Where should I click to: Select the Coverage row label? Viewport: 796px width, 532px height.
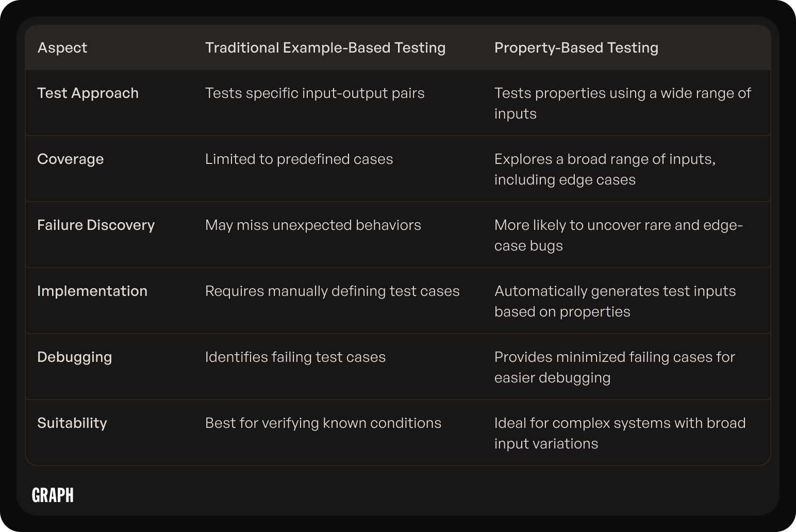tap(71, 159)
